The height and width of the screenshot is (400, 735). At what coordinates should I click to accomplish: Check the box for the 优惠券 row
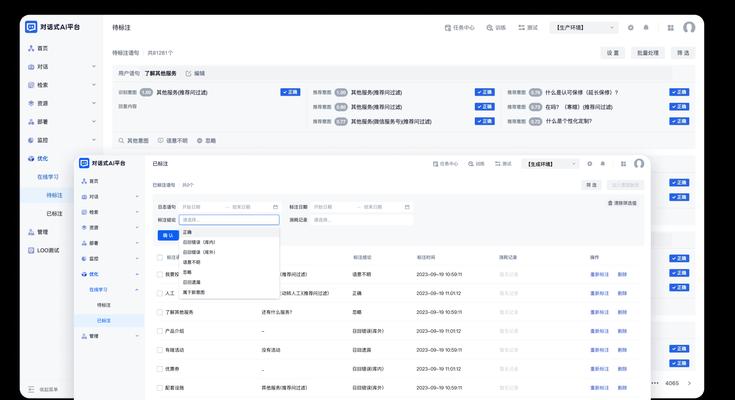[x=160, y=369]
